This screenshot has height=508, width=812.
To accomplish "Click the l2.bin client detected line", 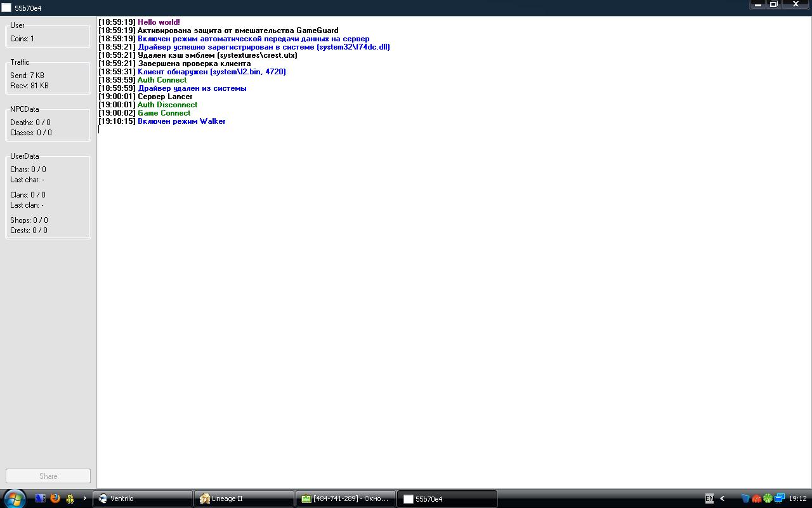I will (x=192, y=72).
